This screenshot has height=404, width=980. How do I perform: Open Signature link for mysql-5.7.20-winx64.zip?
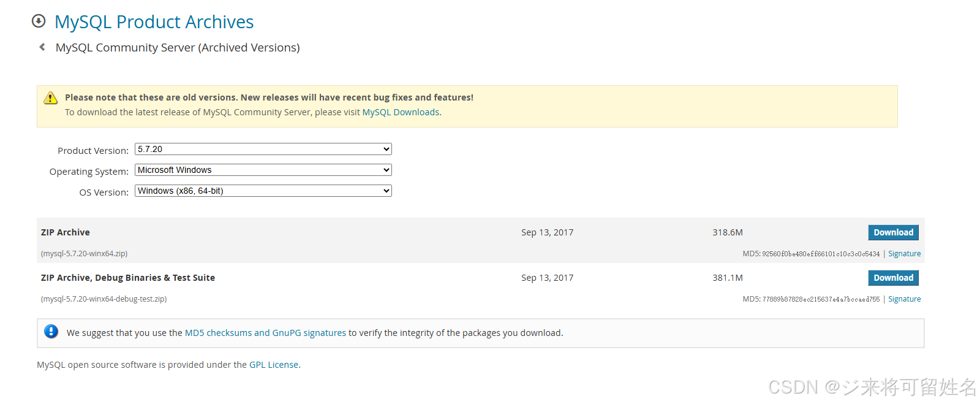pyautogui.click(x=904, y=254)
